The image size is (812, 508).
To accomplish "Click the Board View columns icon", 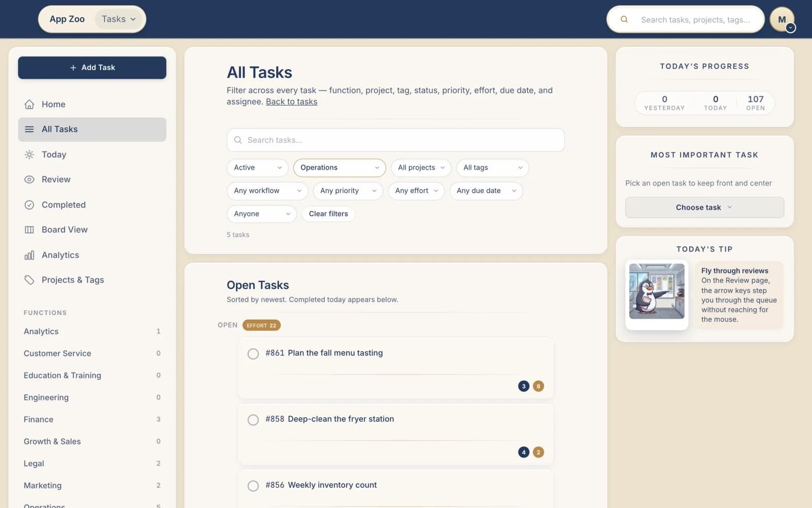I will 29,230.
